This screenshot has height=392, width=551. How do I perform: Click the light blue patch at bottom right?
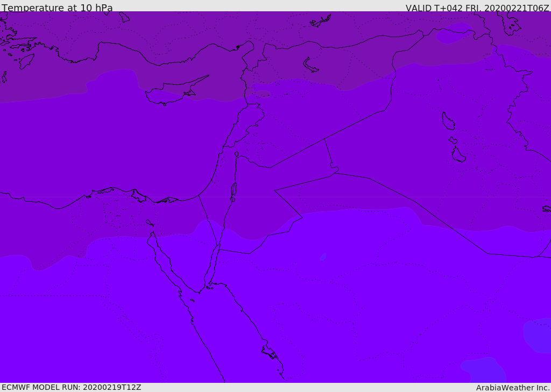484,370
